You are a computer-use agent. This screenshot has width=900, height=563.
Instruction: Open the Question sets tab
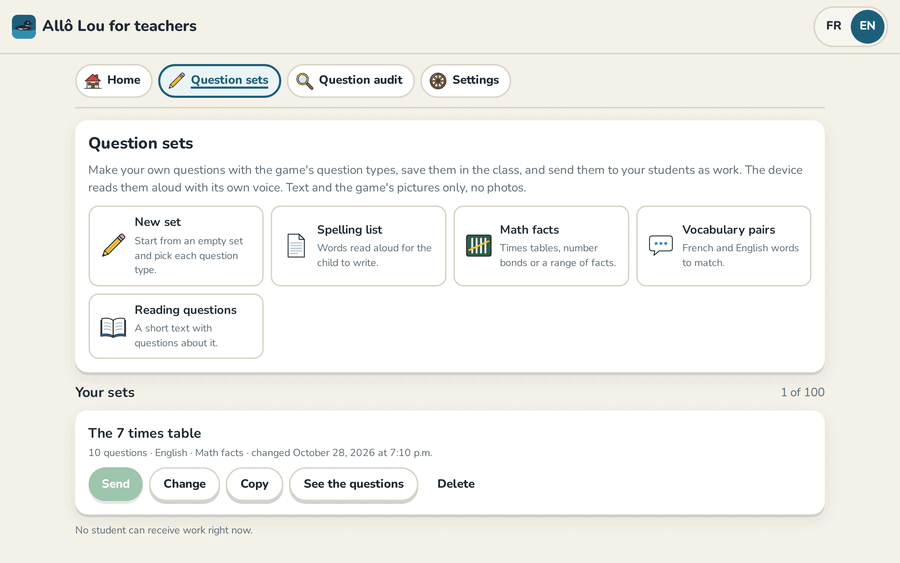[x=219, y=80]
